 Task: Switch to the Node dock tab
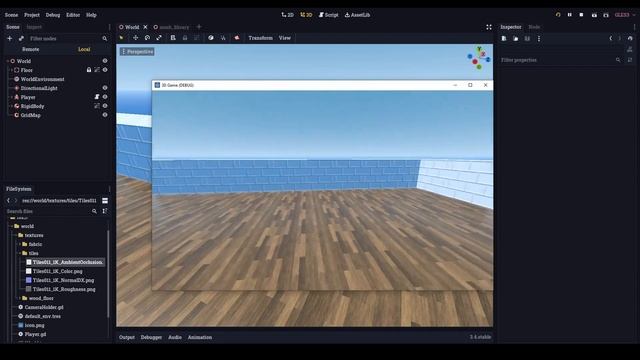point(534,27)
